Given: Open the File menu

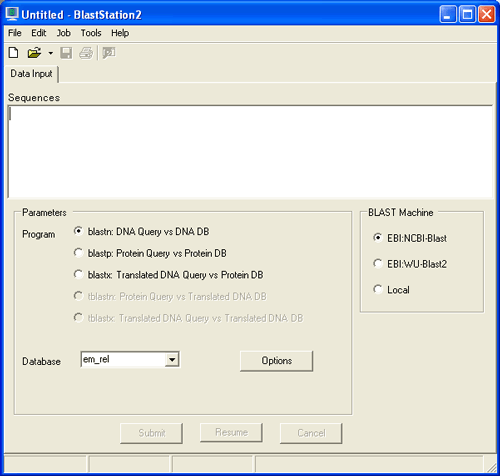Looking at the screenshot, I should [x=15, y=33].
